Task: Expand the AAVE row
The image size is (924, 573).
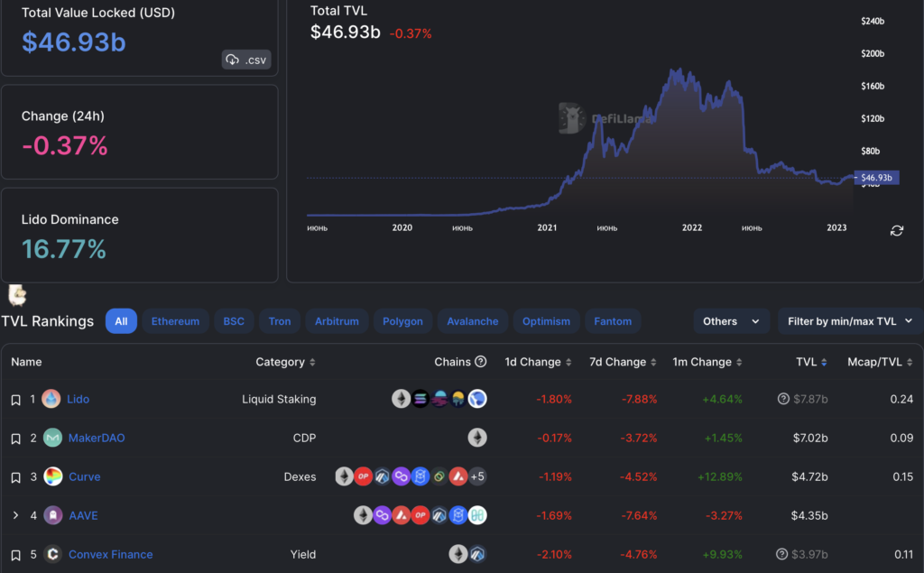Action: point(15,515)
